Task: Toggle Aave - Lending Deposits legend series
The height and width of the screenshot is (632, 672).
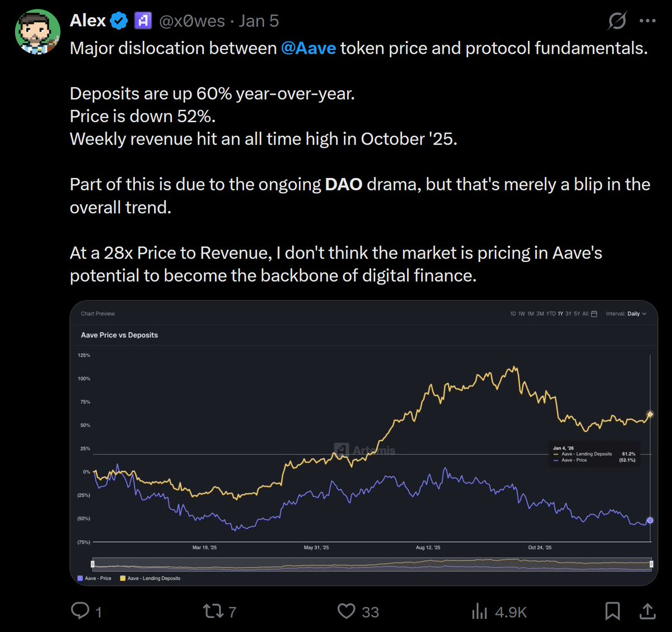Action: [x=150, y=578]
